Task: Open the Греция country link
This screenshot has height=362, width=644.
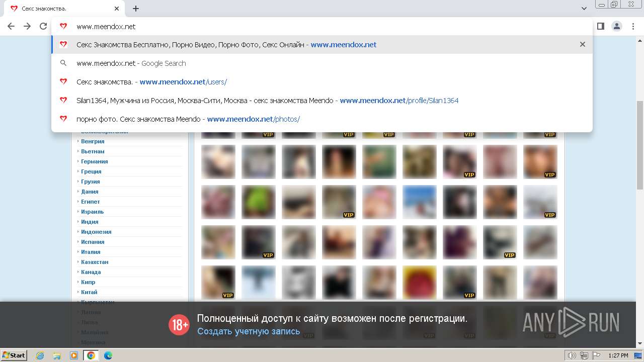Action: click(x=91, y=171)
